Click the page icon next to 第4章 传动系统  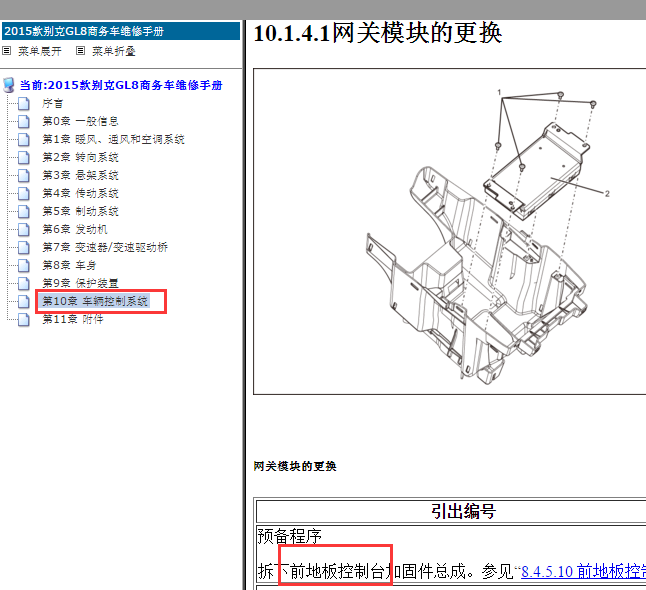click(x=24, y=193)
